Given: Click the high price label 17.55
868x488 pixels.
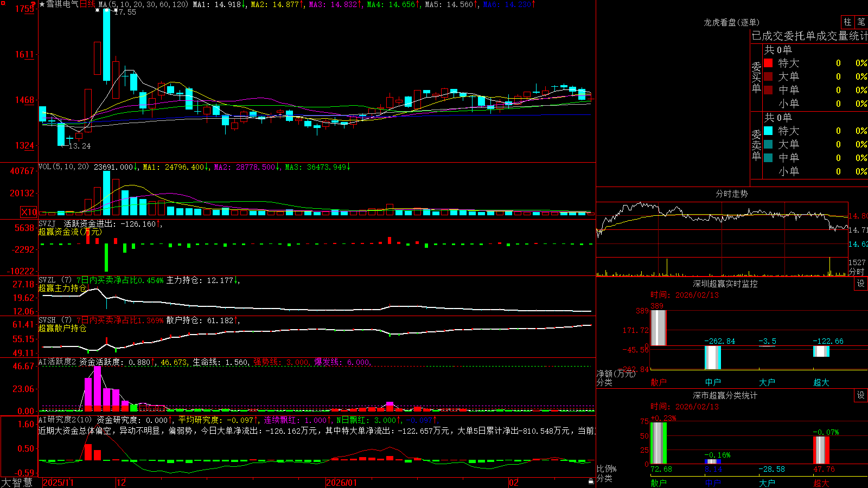Looking at the screenshot, I should (x=125, y=12).
